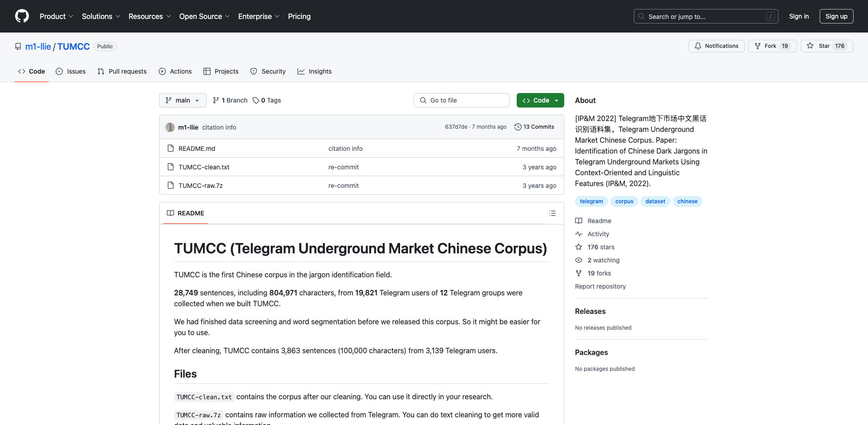868x425 pixels.
Task: Click the 're-commit' message for TUMCC-clean.txt
Action: [344, 167]
